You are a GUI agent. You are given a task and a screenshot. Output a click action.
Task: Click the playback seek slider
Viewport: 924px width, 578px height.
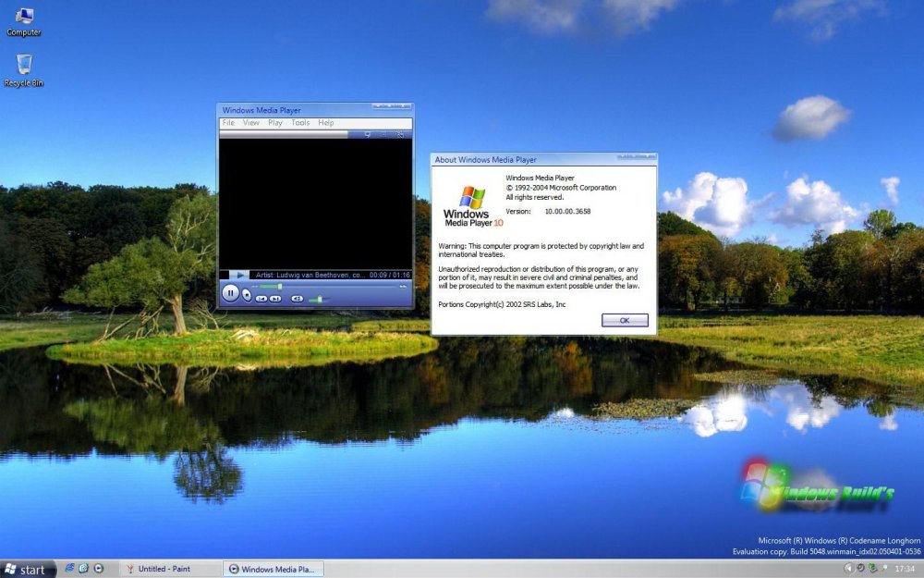pyautogui.click(x=280, y=286)
